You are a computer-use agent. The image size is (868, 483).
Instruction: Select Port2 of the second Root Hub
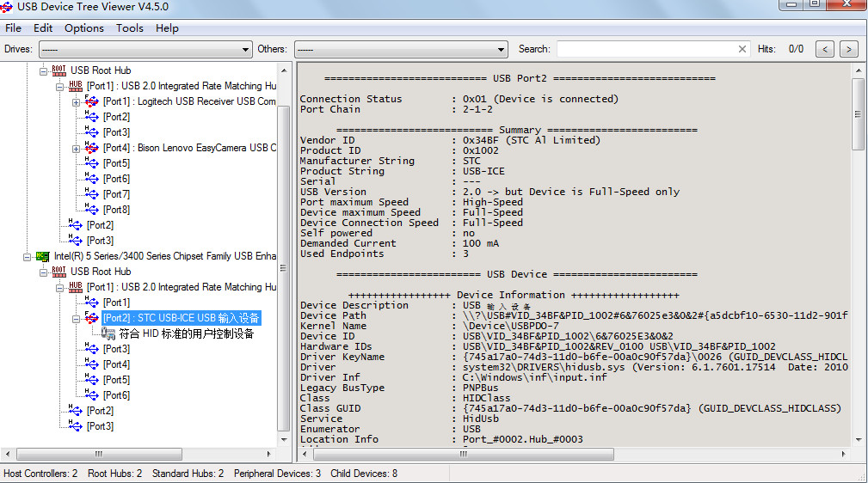(100, 411)
